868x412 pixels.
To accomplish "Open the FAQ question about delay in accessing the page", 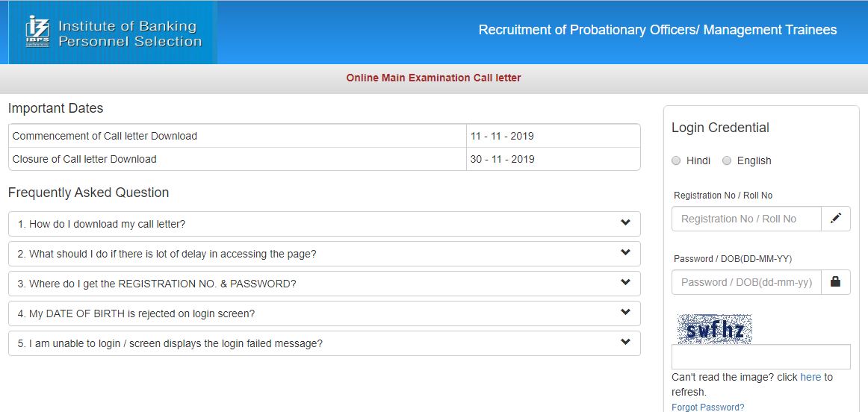I will 167,254.
